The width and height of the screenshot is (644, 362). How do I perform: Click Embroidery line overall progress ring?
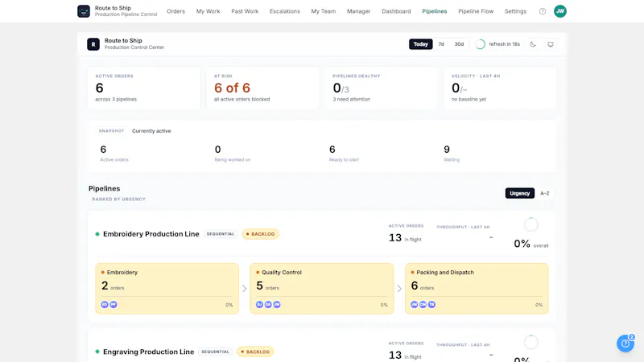[x=531, y=225]
